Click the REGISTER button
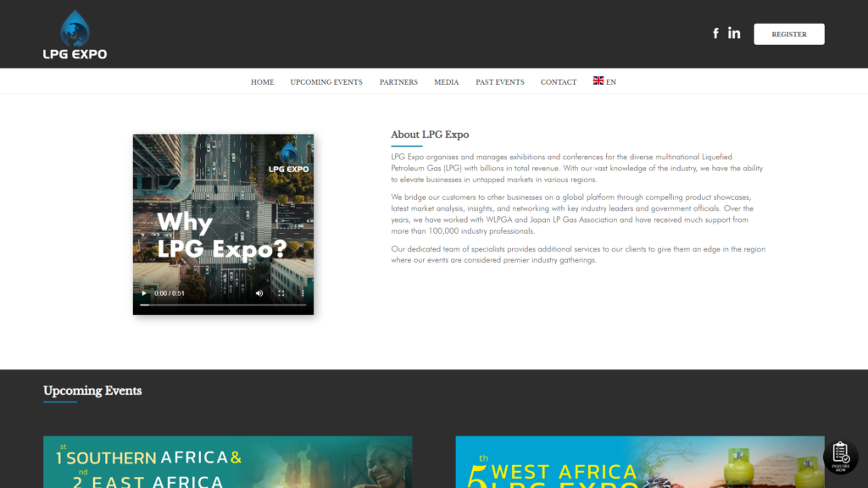 coord(789,34)
